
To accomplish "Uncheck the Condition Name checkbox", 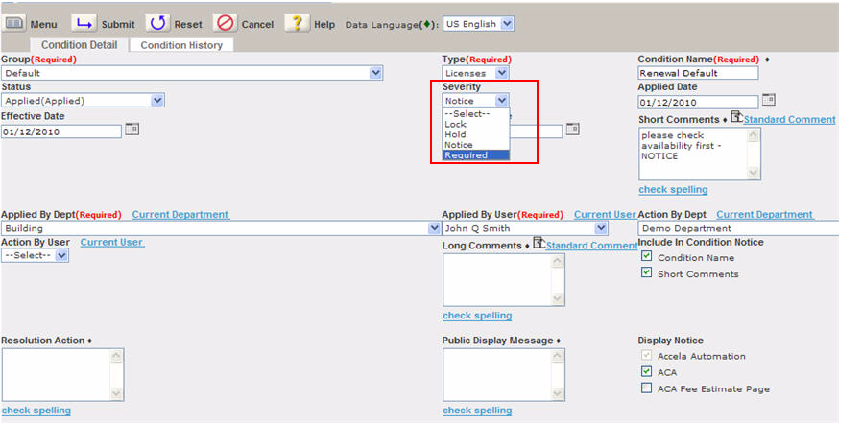I will click(646, 257).
